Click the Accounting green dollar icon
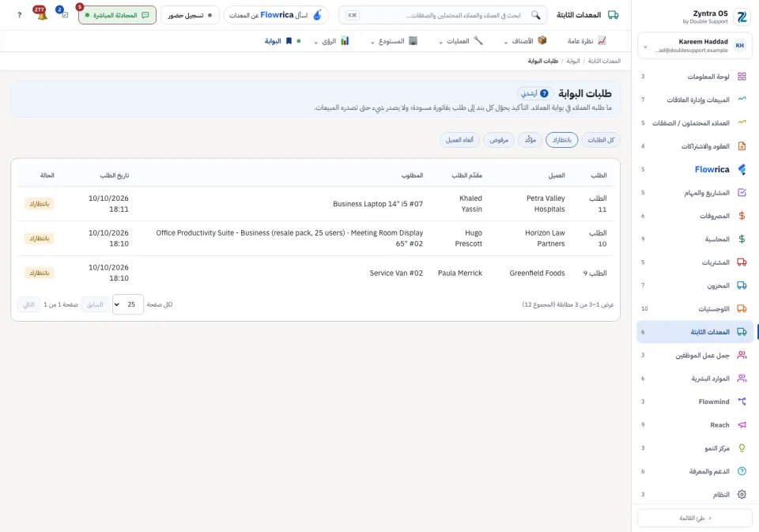759x532 pixels. [x=742, y=239]
